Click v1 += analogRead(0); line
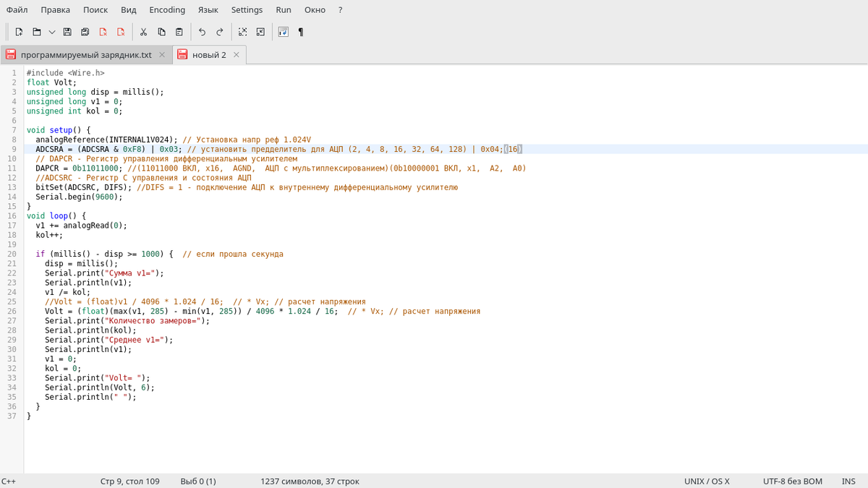 click(81, 225)
